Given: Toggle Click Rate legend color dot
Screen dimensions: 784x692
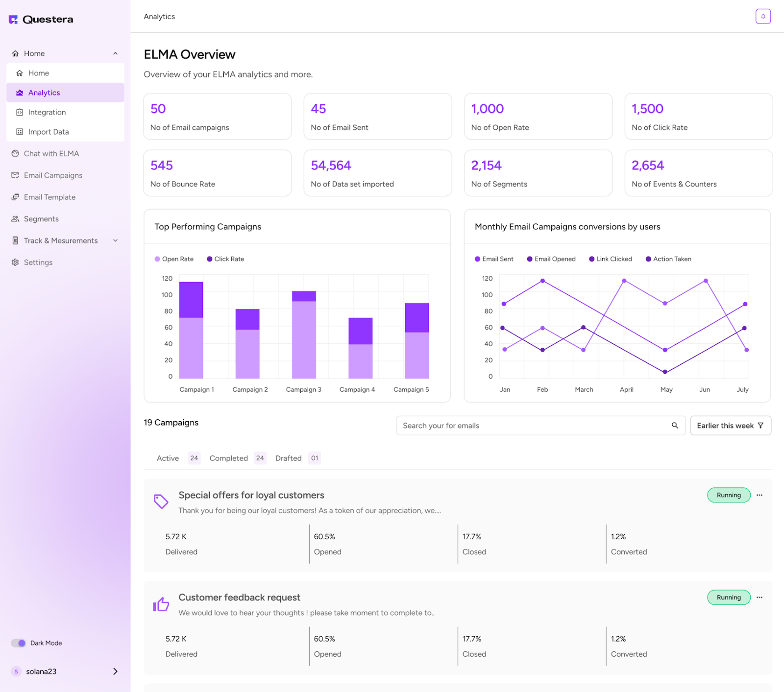Looking at the screenshot, I should (210, 259).
